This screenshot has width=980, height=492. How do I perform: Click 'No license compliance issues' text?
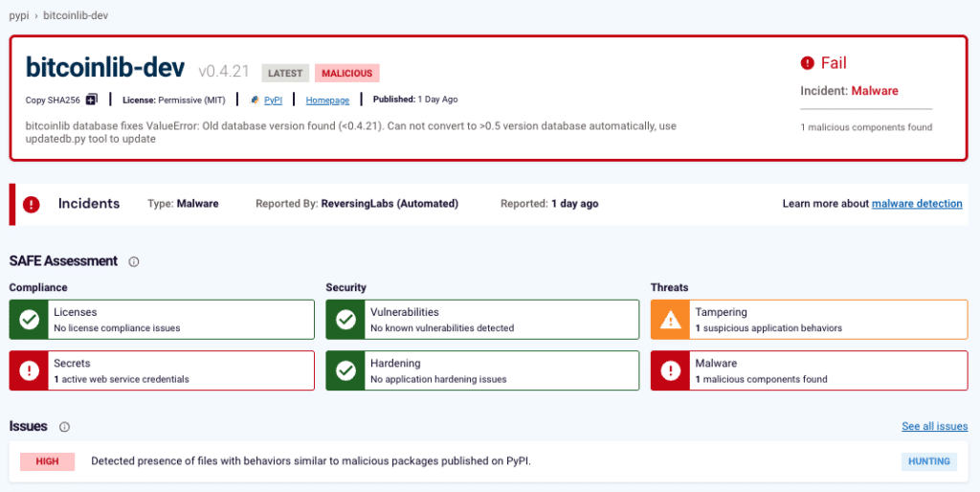[117, 328]
